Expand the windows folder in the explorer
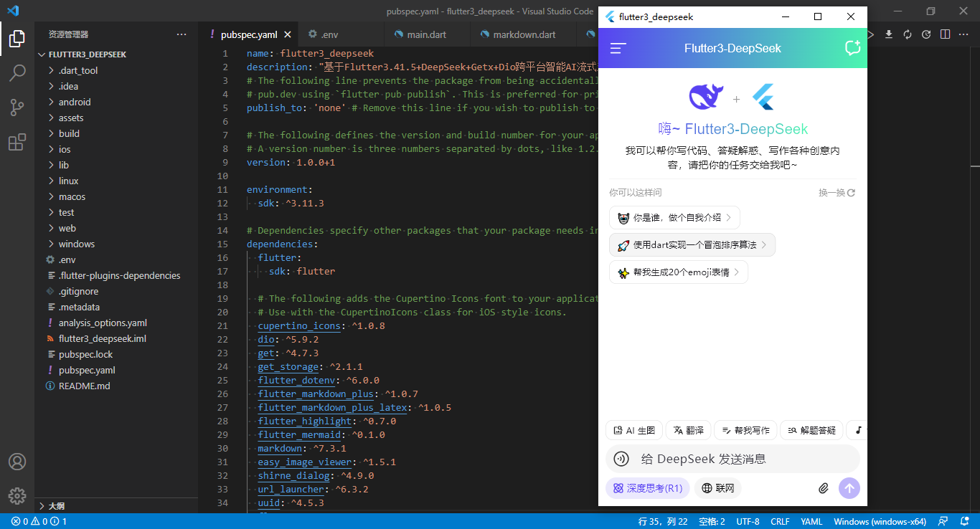The width and height of the screenshot is (980, 529). coord(116,244)
